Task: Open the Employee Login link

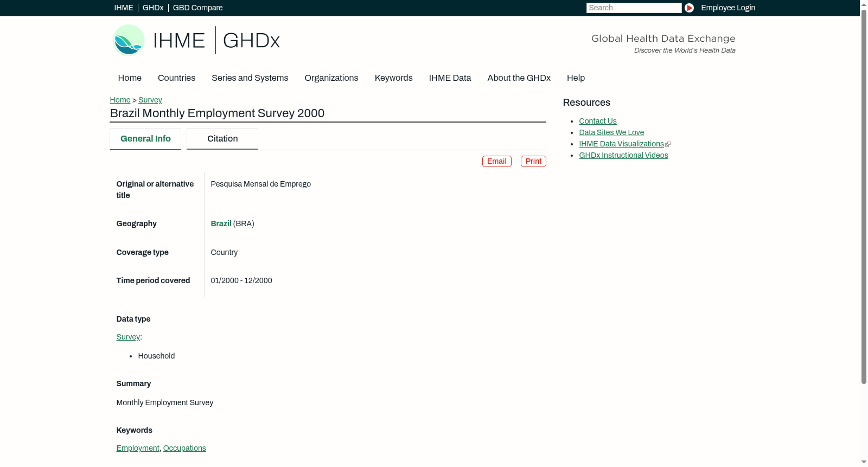Action: pyautogui.click(x=728, y=8)
